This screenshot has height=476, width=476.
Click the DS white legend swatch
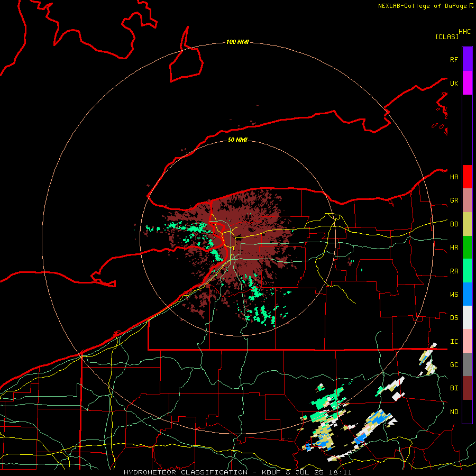(467, 317)
